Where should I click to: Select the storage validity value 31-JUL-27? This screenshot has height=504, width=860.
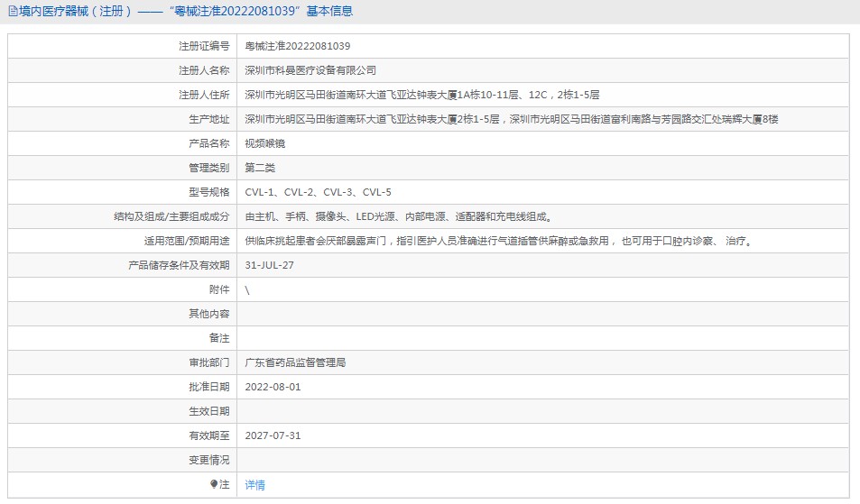[x=270, y=265]
